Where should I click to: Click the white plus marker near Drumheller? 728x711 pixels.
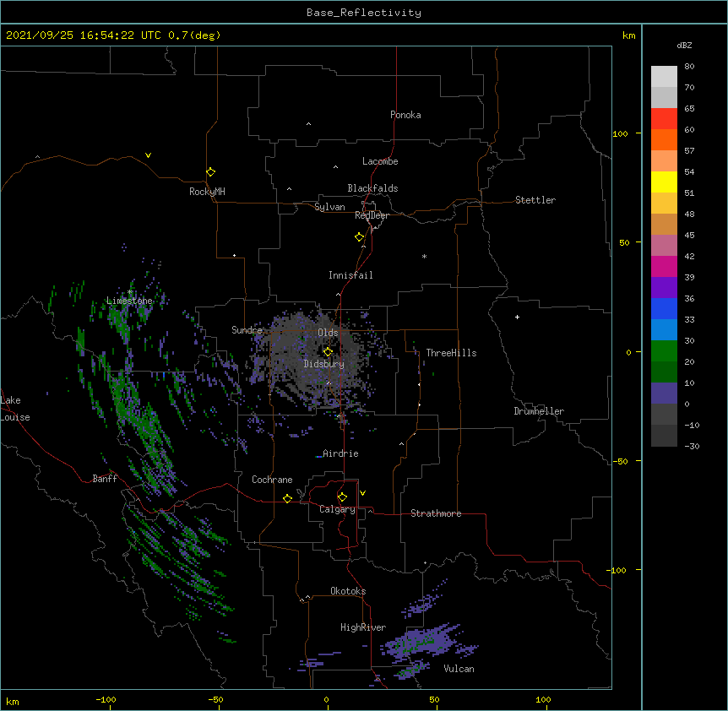517,317
